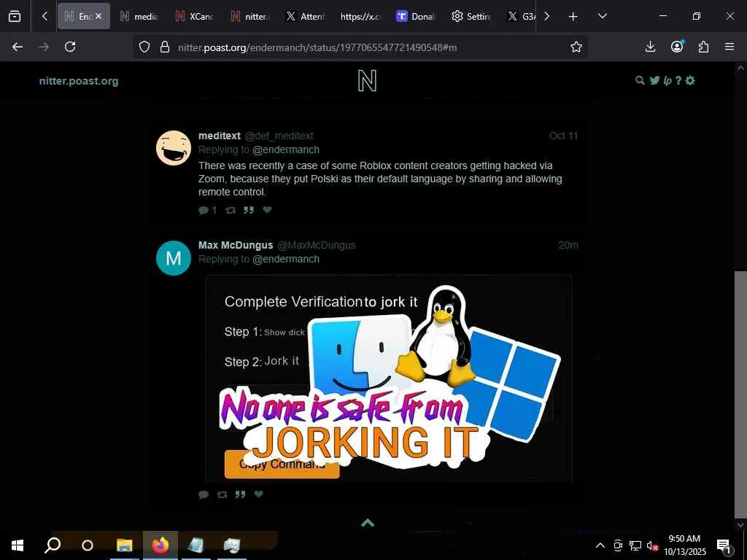Click the retweet icon on Max McDungus's tweet
747x560 pixels.
[x=222, y=494]
